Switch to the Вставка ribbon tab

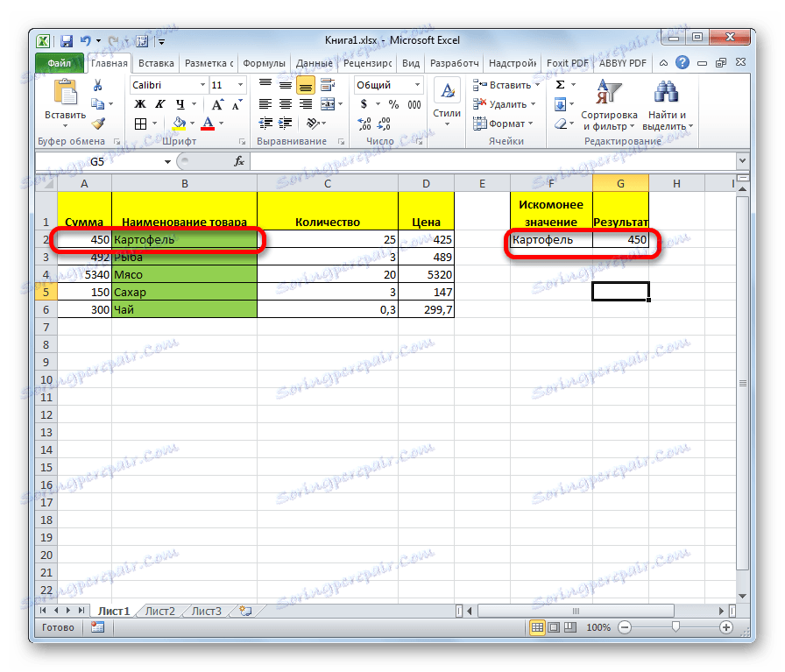(x=156, y=63)
